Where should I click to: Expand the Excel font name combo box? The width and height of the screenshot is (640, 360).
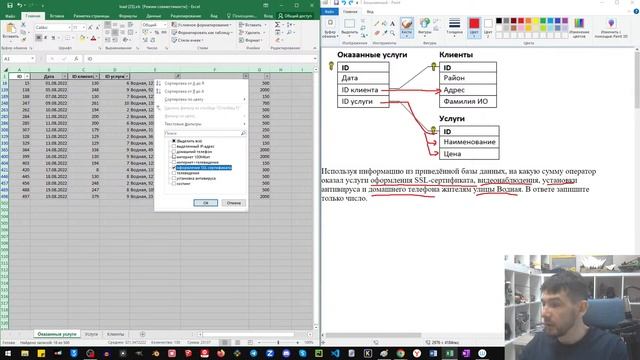[69, 27]
